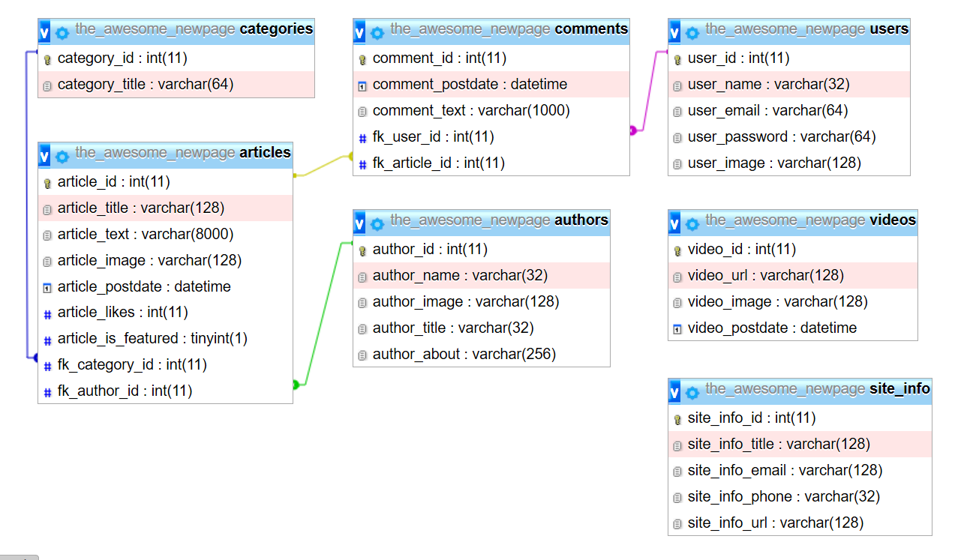Select the video_url : varchar(128) row
The image size is (964, 560).
click(x=793, y=275)
